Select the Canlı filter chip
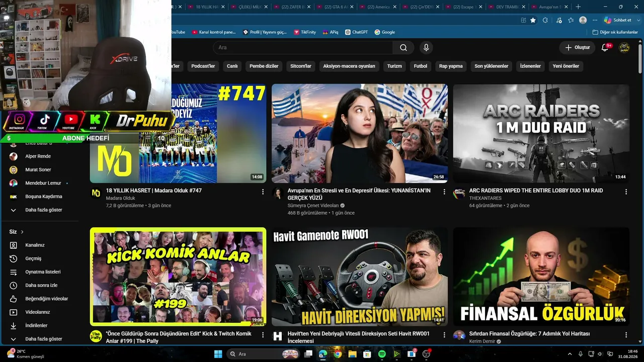The image size is (644, 362). coord(232,66)
